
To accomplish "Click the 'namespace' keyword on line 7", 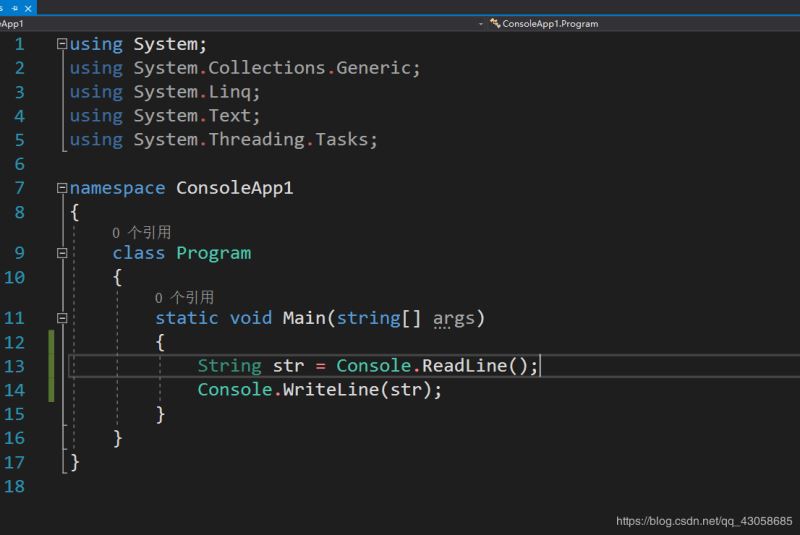I will 117,188.
